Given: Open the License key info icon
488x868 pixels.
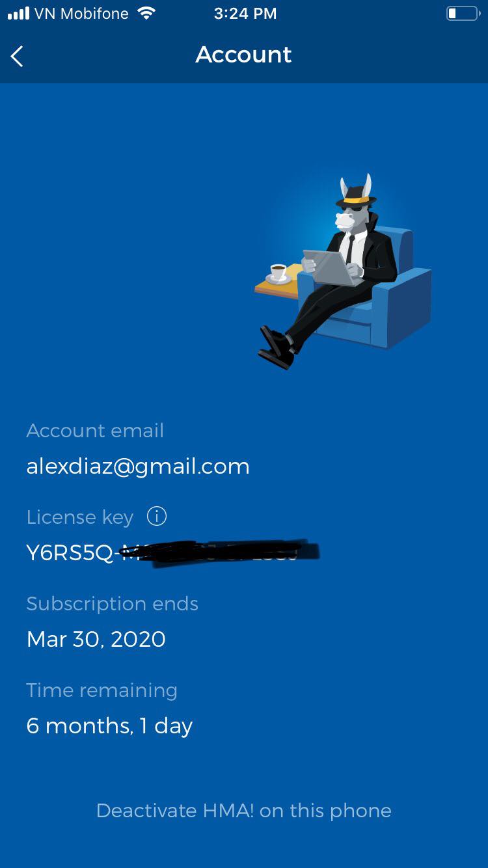Looking at the screenshot, I should coord(157,517).
